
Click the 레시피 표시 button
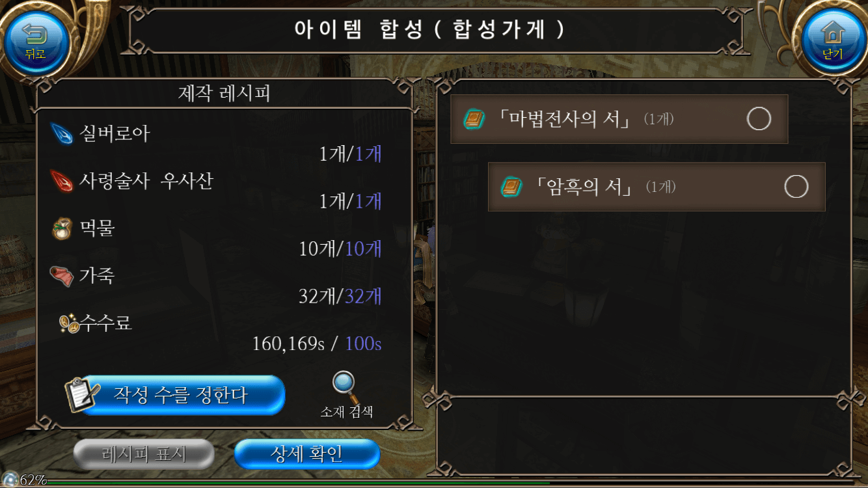pos(144,454)
